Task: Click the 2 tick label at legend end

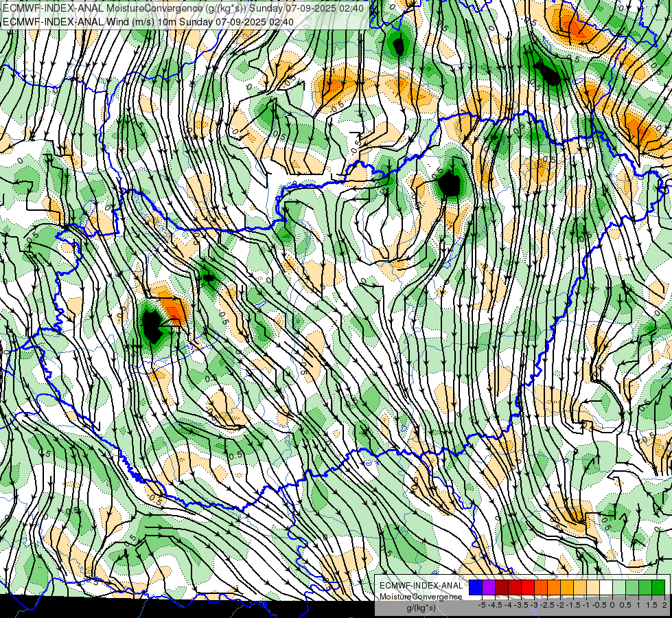Action: pos(664,605)
